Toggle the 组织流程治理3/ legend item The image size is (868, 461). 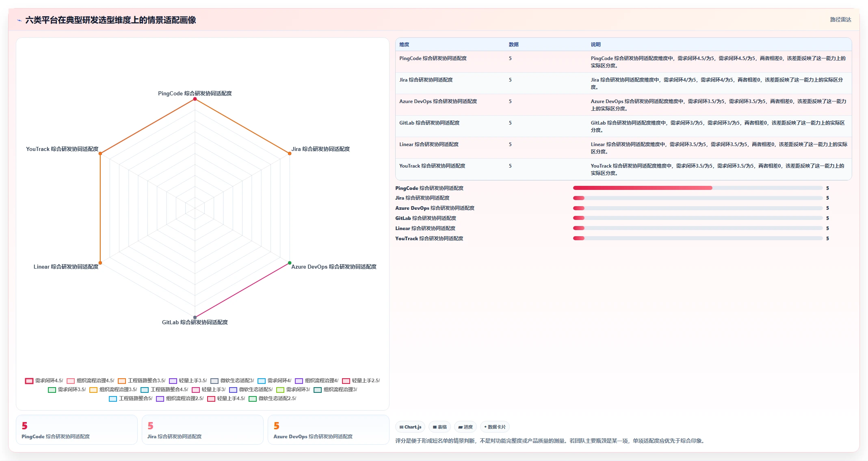pos(335,390)
